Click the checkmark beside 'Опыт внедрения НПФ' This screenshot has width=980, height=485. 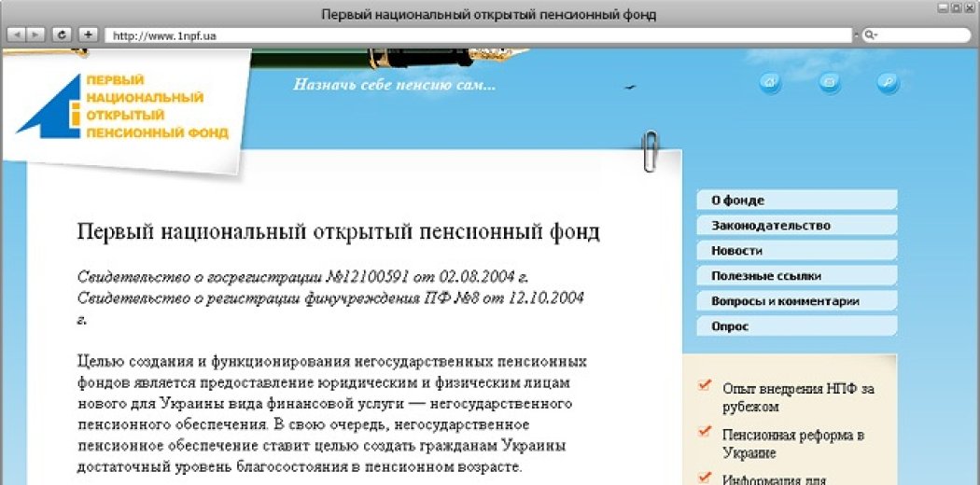[705, 384]
